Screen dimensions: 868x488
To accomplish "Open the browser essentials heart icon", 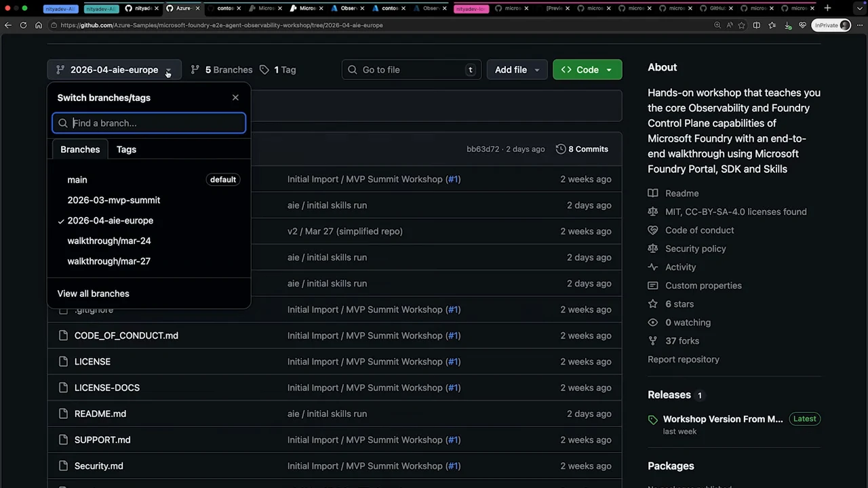I will coord(802,25).
